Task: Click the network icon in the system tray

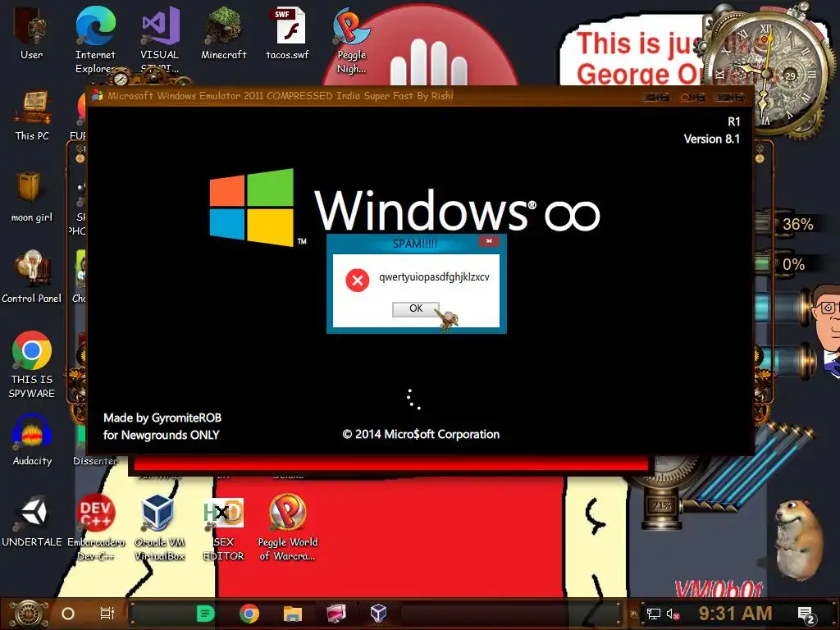Action: pos(653,614)
